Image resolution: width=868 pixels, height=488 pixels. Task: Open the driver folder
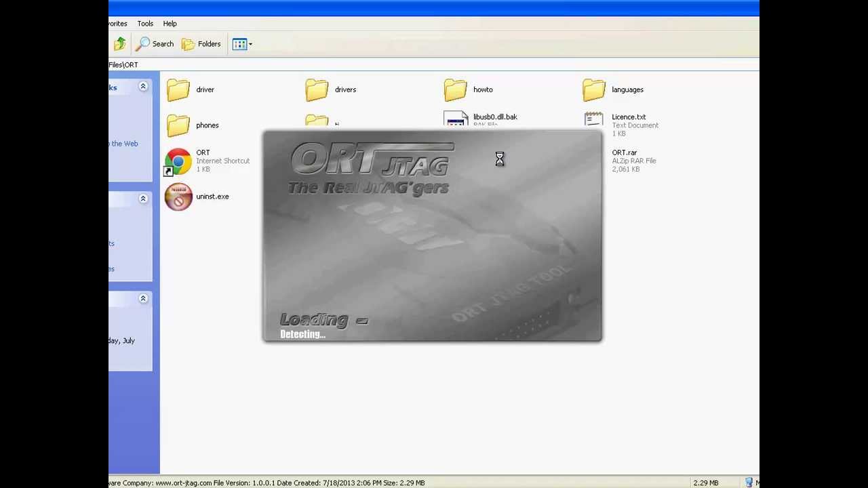pos(178,90)
